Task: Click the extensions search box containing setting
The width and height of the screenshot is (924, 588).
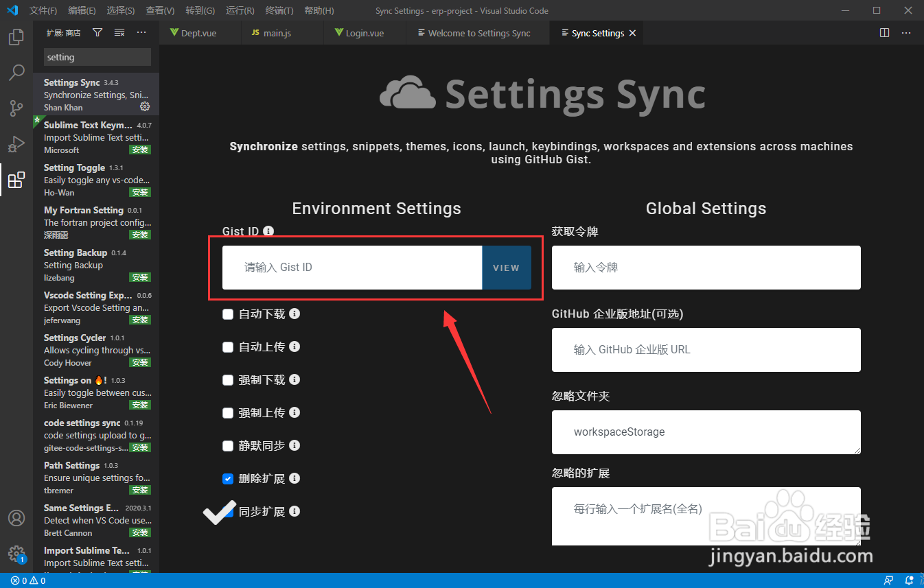Action: pyautogui.click(x=97, y=57)
